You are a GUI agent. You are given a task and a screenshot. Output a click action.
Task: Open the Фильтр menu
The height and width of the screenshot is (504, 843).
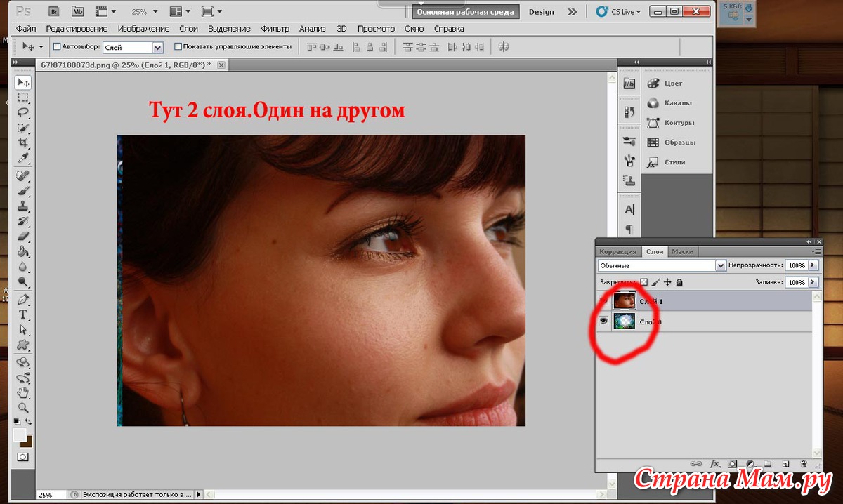pyautogui.click(x=275, y=29)
